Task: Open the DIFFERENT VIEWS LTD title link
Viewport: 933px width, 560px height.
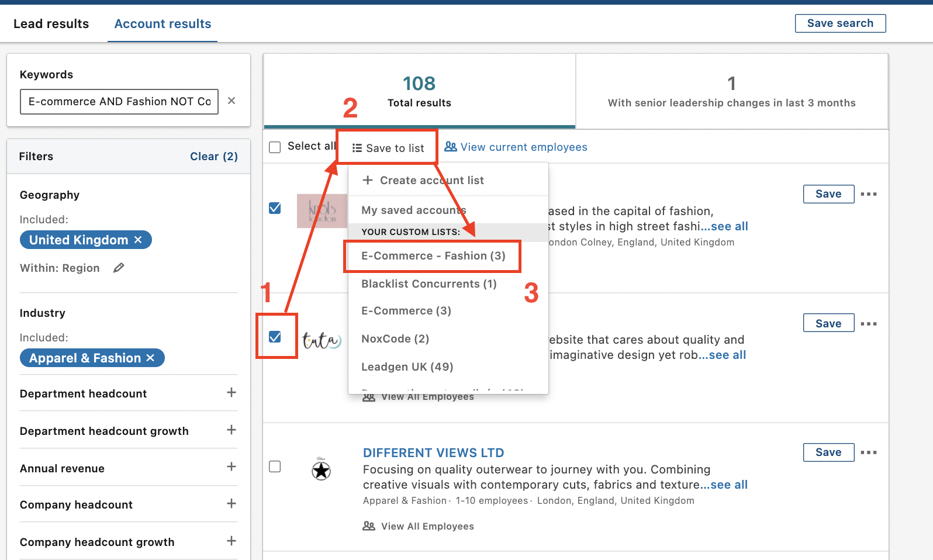Action: click(x=433, y=452)
